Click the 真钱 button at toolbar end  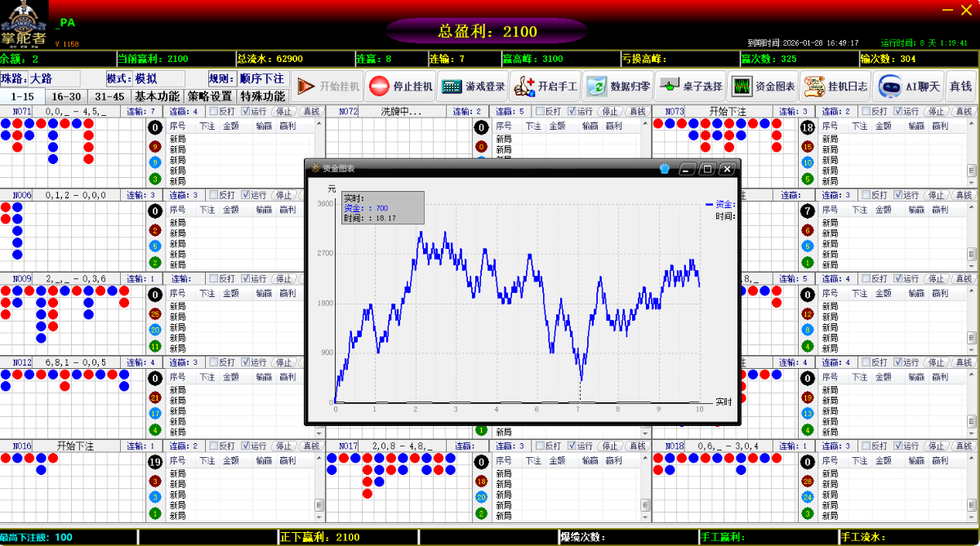(x=960, y=87)
